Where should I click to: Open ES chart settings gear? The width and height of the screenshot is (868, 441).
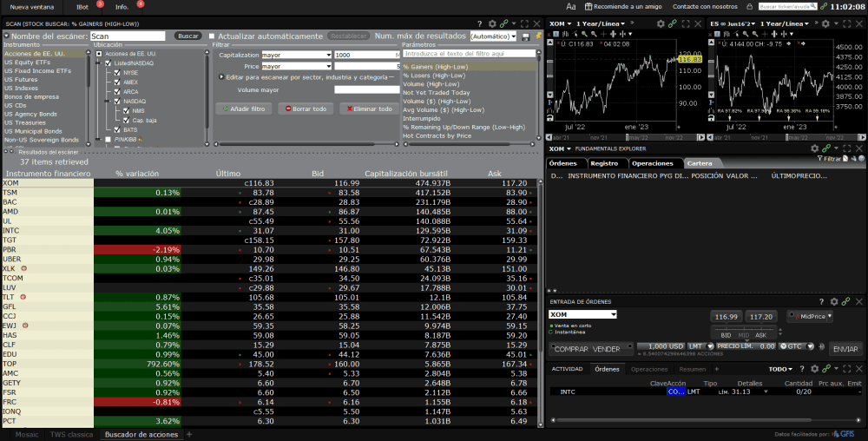click(x=825, y=23)
